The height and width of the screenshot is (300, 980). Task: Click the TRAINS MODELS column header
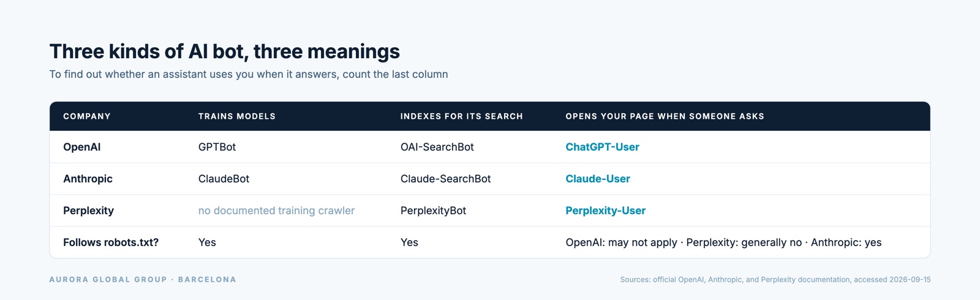pyautogui.click(x=237, y=116)
